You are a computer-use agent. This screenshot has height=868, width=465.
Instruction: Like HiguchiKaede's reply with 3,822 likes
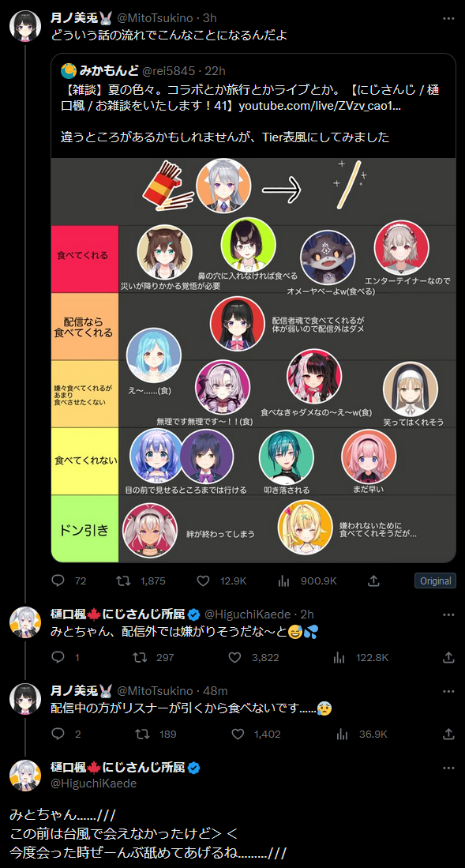234,658
